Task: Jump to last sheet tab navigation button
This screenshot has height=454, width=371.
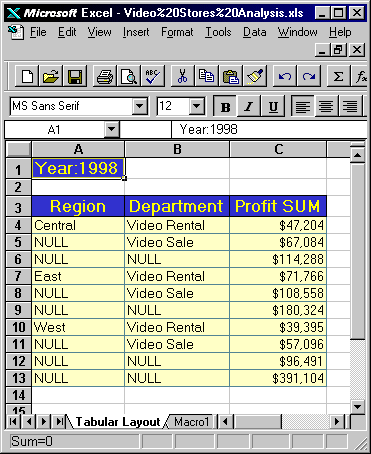Action: click(59, 422)
